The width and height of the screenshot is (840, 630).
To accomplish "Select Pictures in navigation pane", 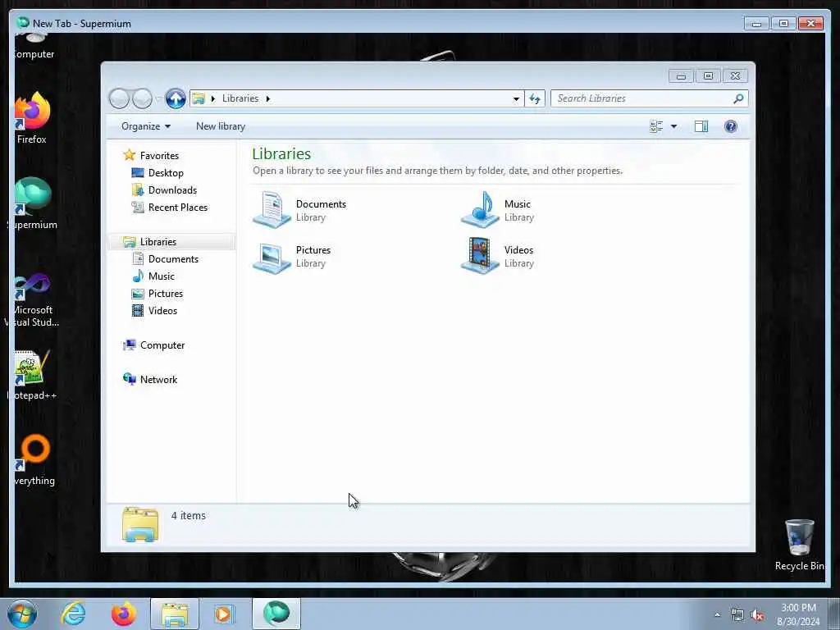I will 166,294.
